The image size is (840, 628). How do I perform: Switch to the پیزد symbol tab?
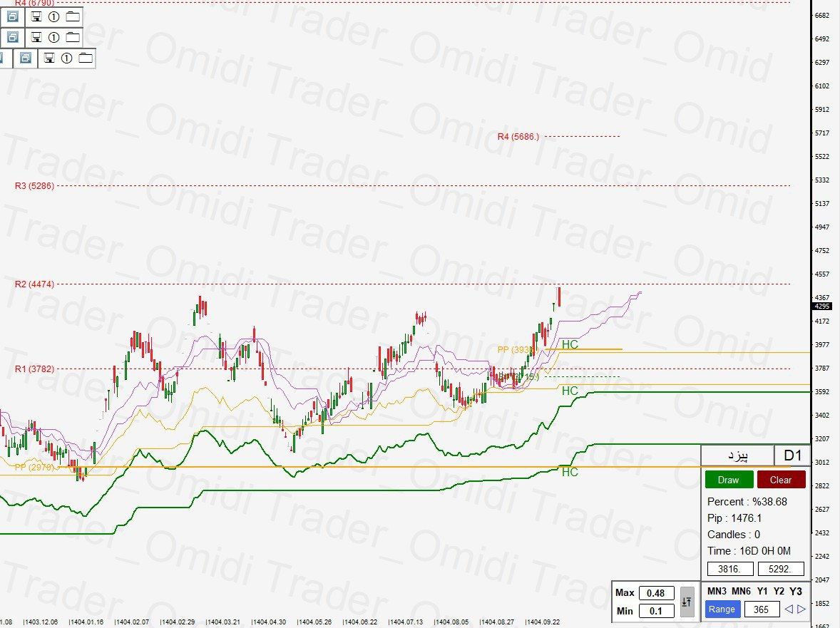click(x=736, y=455)
